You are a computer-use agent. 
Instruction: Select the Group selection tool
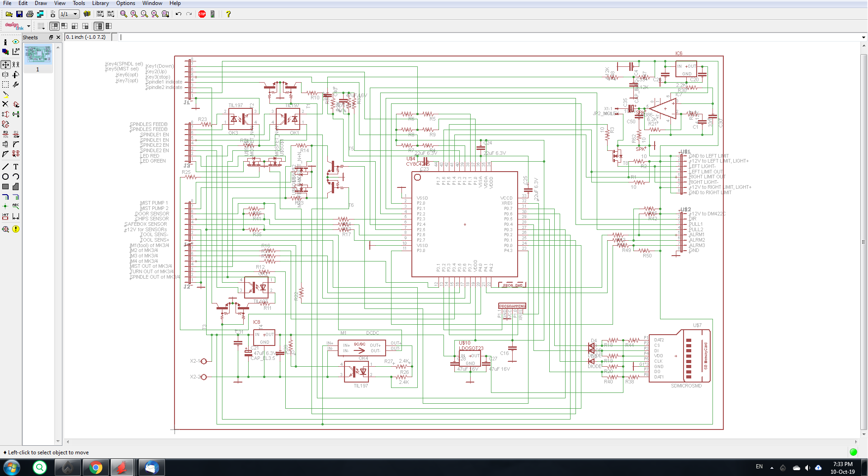coord(5,84)
